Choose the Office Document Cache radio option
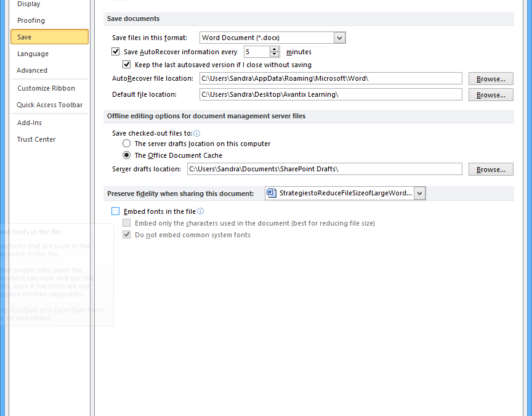 coord(127,155)
